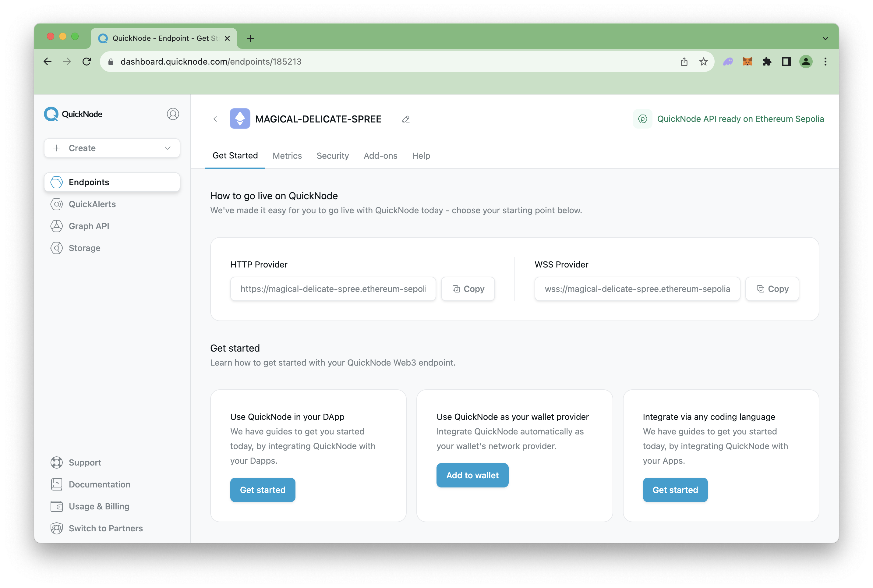Click the MAGICAL-DELICATE-SPREE endpoint title
The width and height of the screenshot is (873, 588).
click(318, 119)
